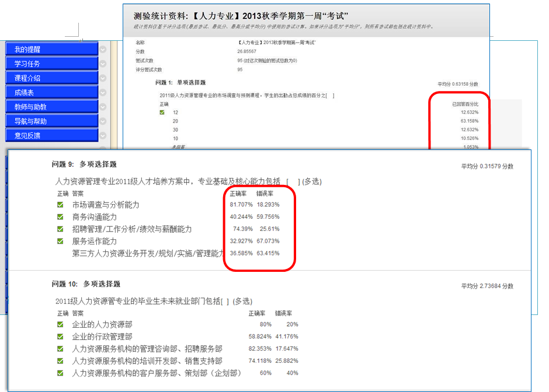549x392 pixels.
Task: Click the question 10 prompt about 就业部门
Action: [154, 301]
